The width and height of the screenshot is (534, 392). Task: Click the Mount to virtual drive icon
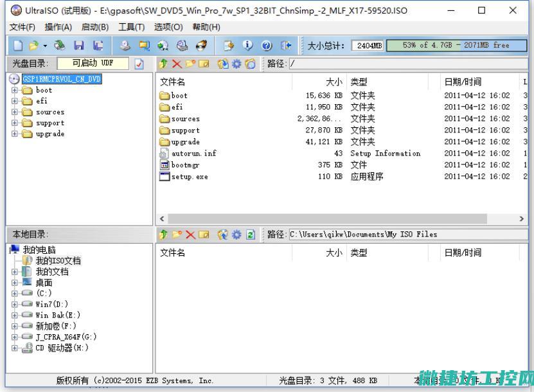pos(182,45)
